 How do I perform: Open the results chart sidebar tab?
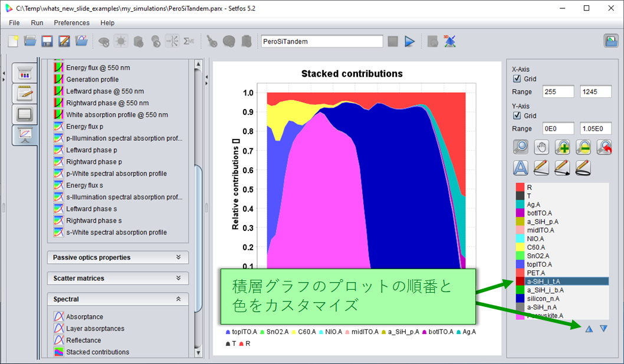25,135
